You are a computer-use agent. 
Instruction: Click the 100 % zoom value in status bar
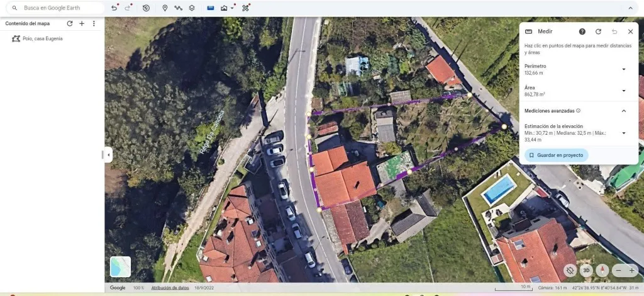pyautogui.click(x=138, y=288)
